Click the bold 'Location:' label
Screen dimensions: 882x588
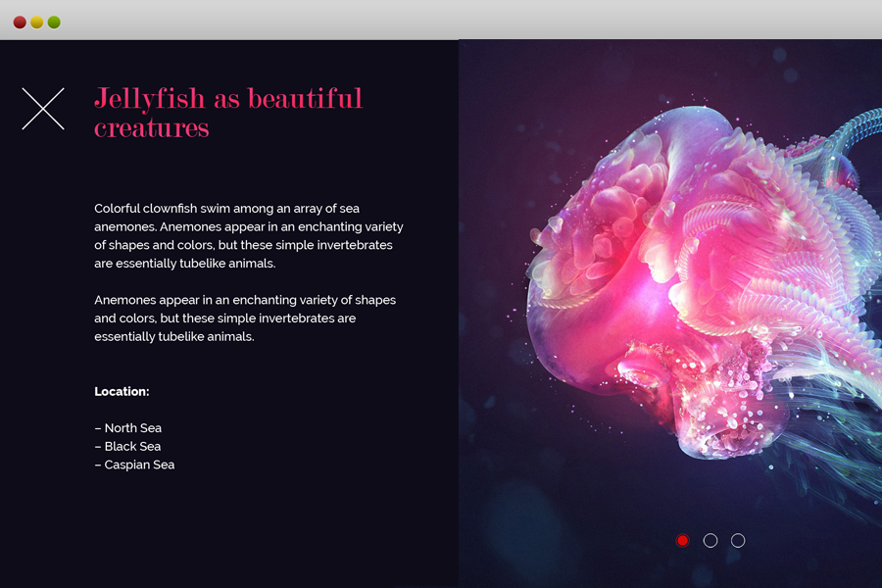coord(122,392)
